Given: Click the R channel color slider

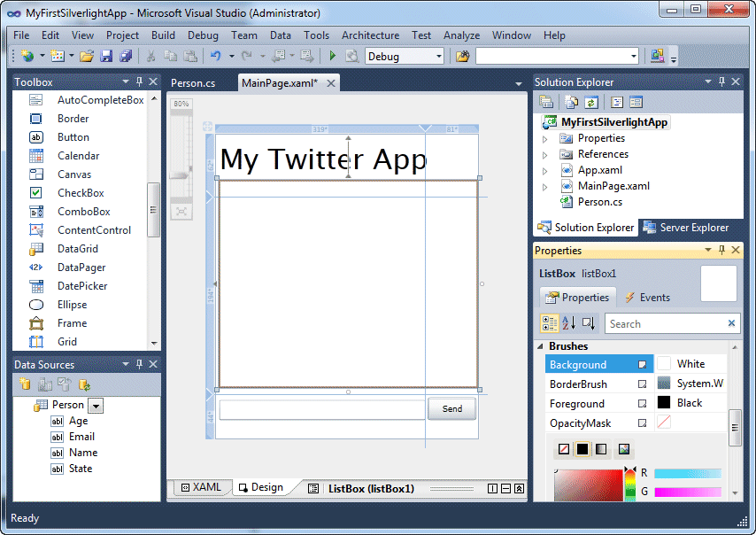Looking at the screenshot, I should point(688,473).
